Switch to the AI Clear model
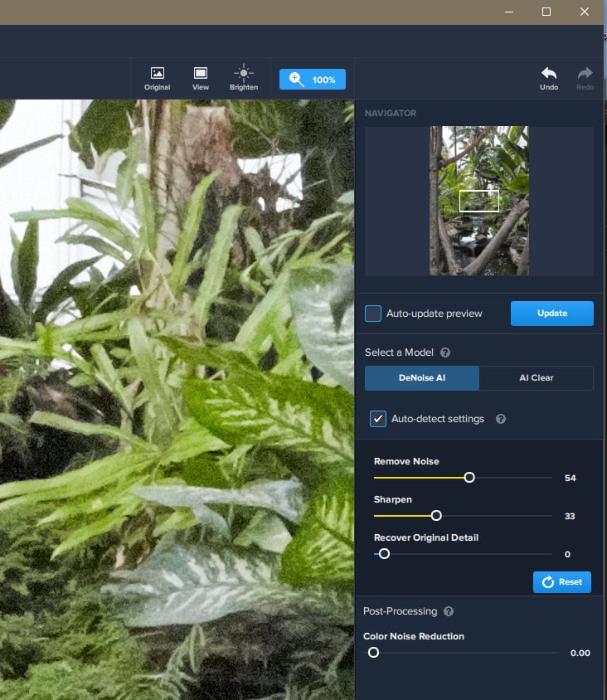The height and width of the screenshot is (700, 607). tap(537, 378)
